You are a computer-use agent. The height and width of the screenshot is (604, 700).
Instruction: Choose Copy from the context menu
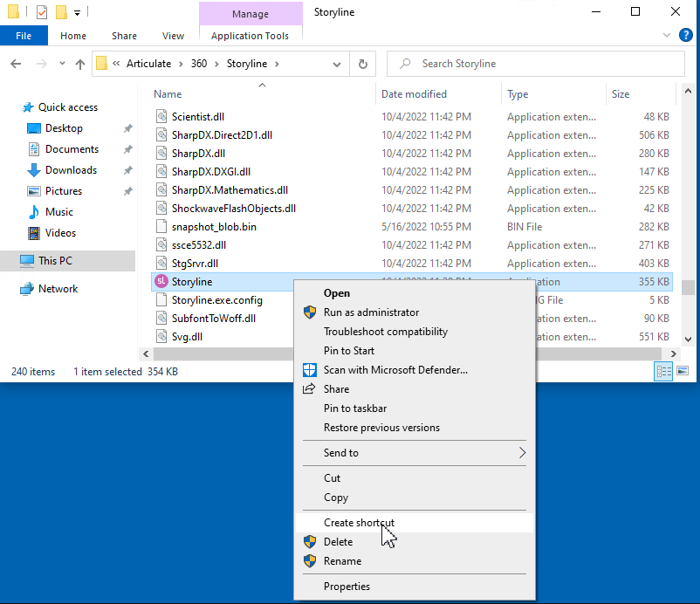(415, 497)
